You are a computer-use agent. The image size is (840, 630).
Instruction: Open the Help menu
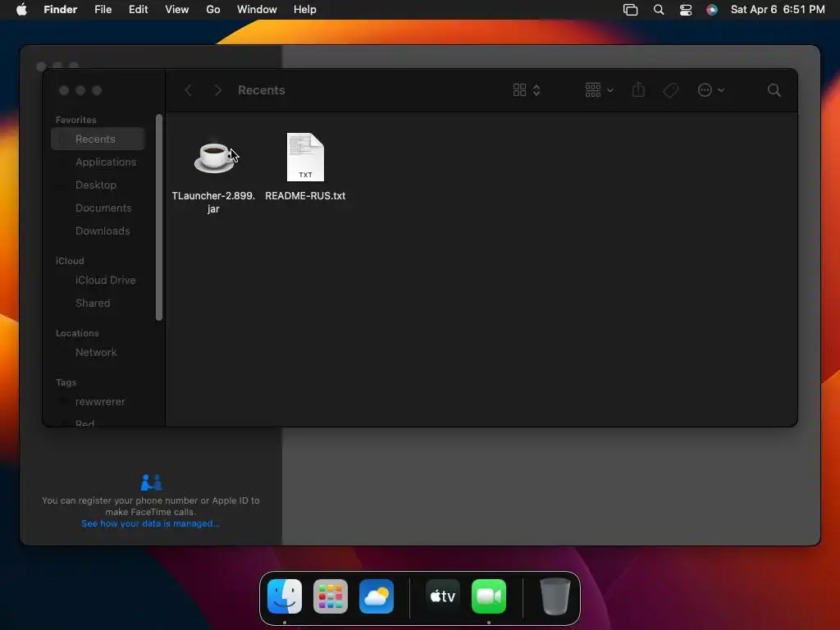(305, 10)
